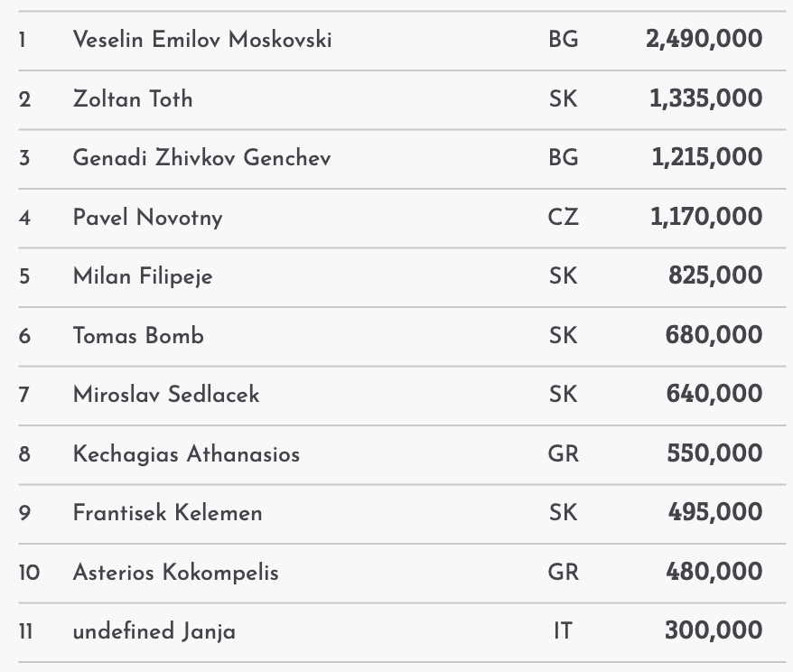793x672 pixels.
Task: Select Asterios Kokompelis in the list
Action: point(175,573)
